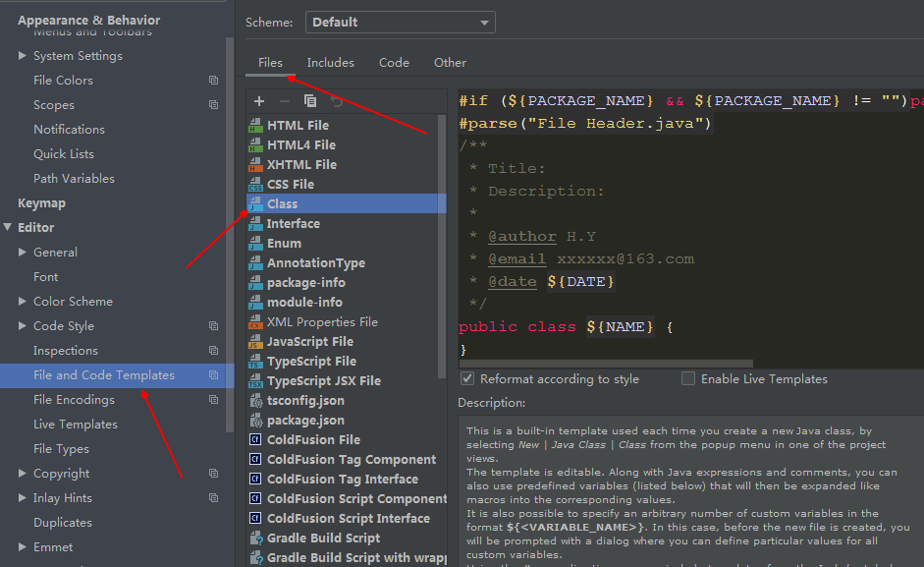Image resolution: width=924 pixels, height=567 pixels.
Task: Uncheck Reformat according to style
Action: click(467, 378)
